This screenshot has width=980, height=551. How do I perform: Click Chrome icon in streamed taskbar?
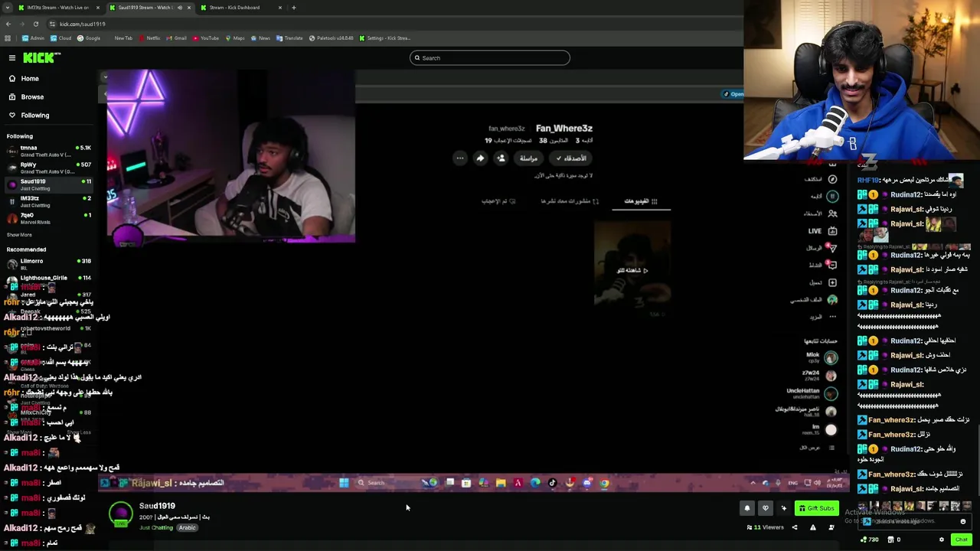[x=604, y=483]
